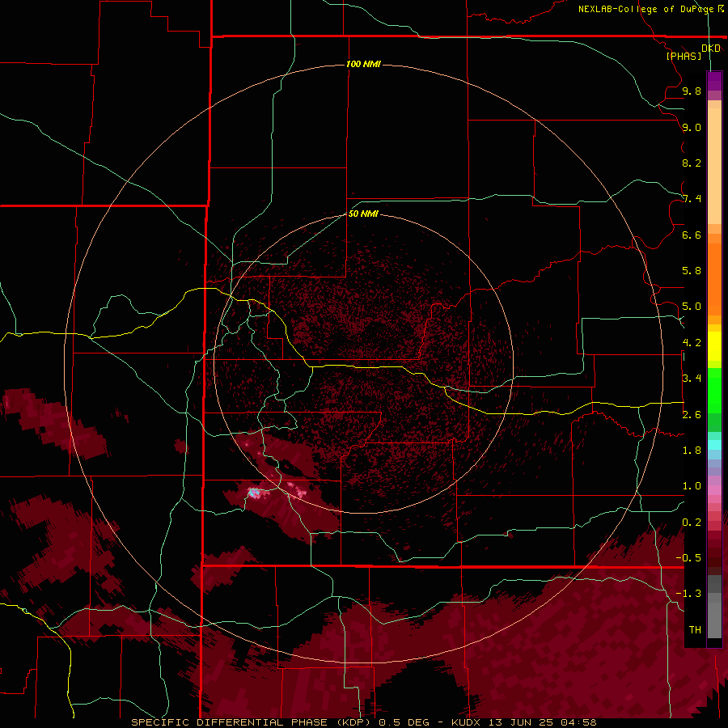Click the 4.2 value on the legend

tap(692, 343)
